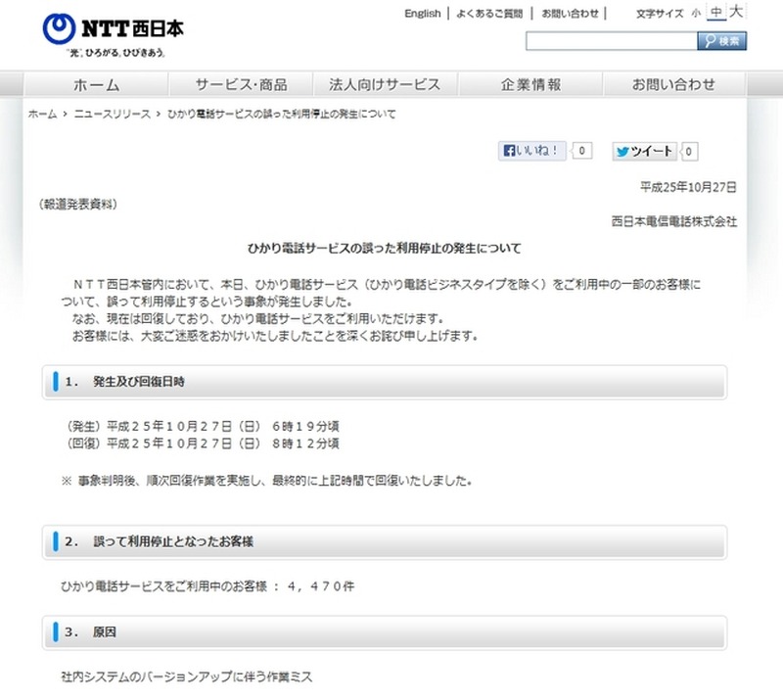
Task: Click お問い合わせ link in the top header
Action: pyautogui.click(x=570, y=14)
